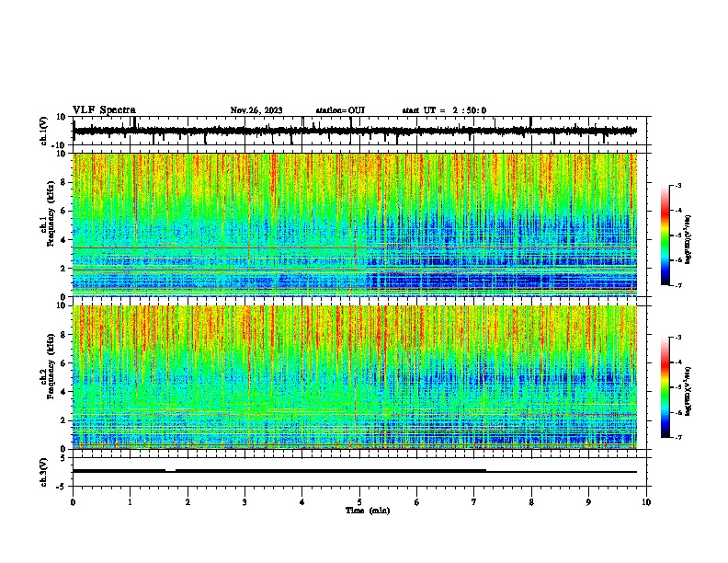Click the 'VLF Spectra' plot title

[x=104, y=110]
